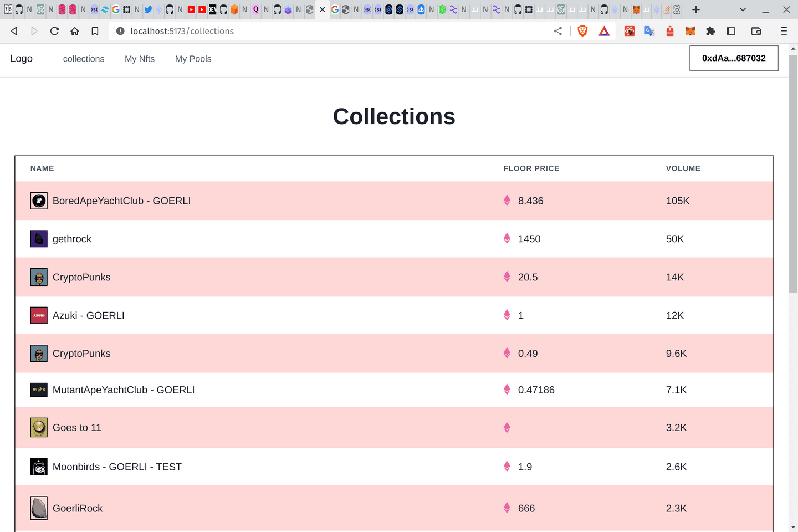Open the collections nav link

(x=84, y=59)
